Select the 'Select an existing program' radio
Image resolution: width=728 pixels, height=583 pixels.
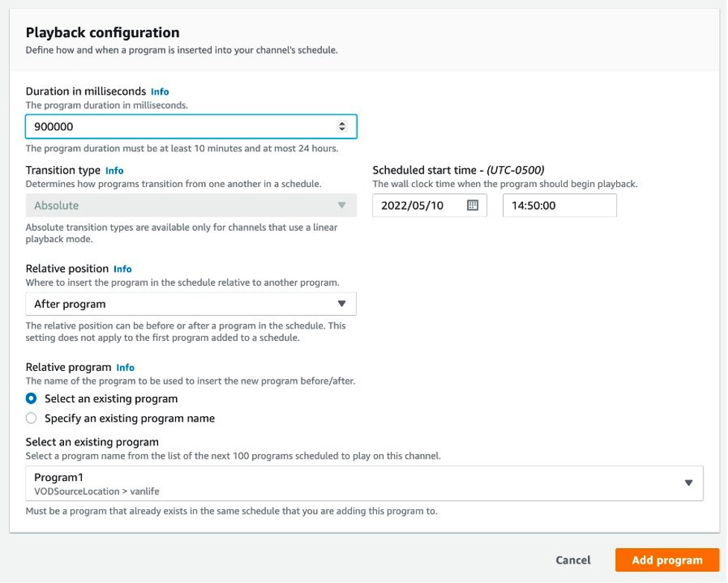32,398
